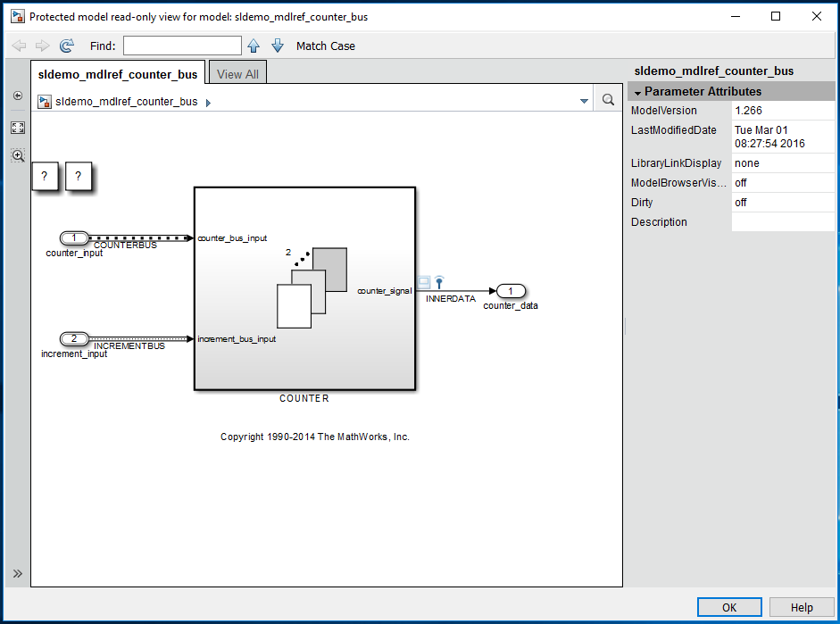840x624 pixels.
Task: Expand the breadcrumb arrow after model name
Action: [208, 103]
